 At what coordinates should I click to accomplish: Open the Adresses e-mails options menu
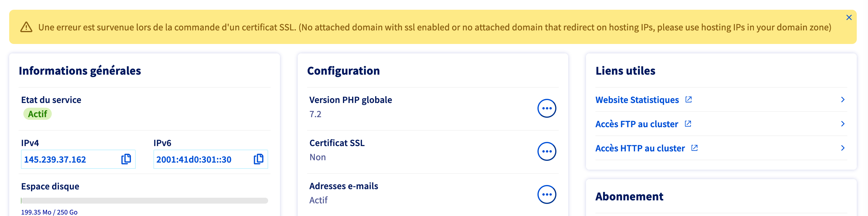(x=546, y=194)
